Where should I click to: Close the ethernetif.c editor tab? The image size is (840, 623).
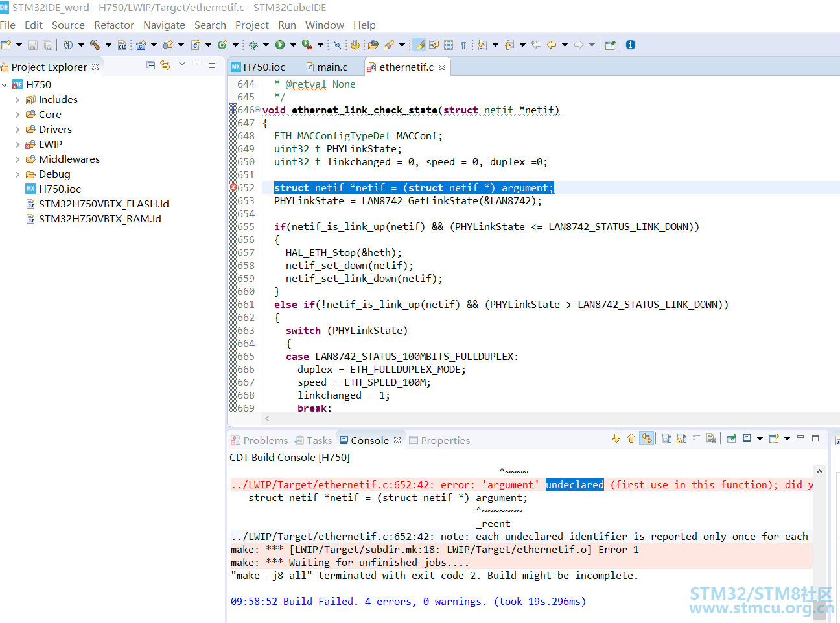(x=442, y=67)
